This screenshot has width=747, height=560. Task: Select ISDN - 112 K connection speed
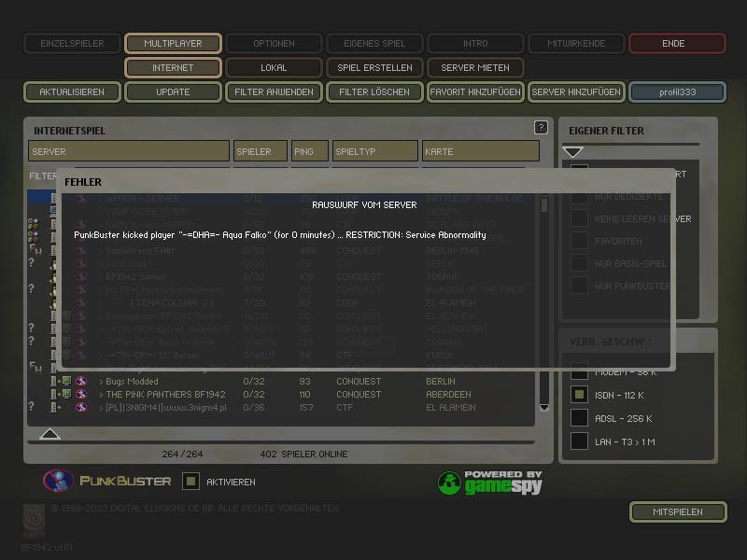point(580,395)
